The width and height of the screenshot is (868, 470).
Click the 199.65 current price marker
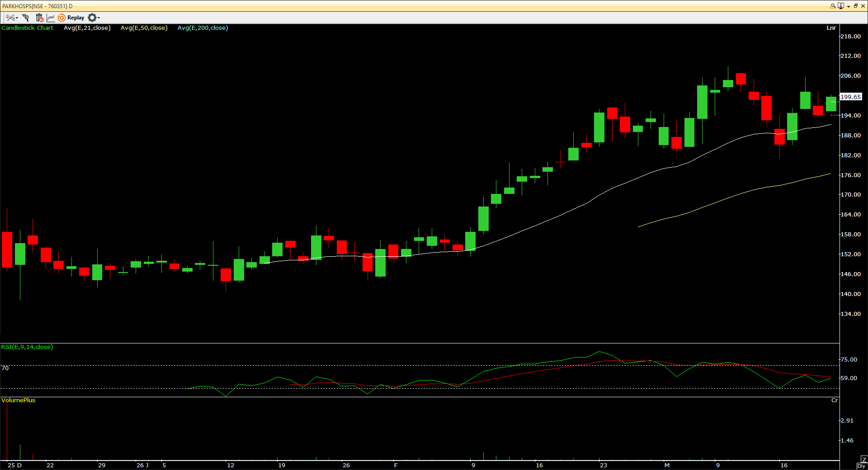(850, 97)
